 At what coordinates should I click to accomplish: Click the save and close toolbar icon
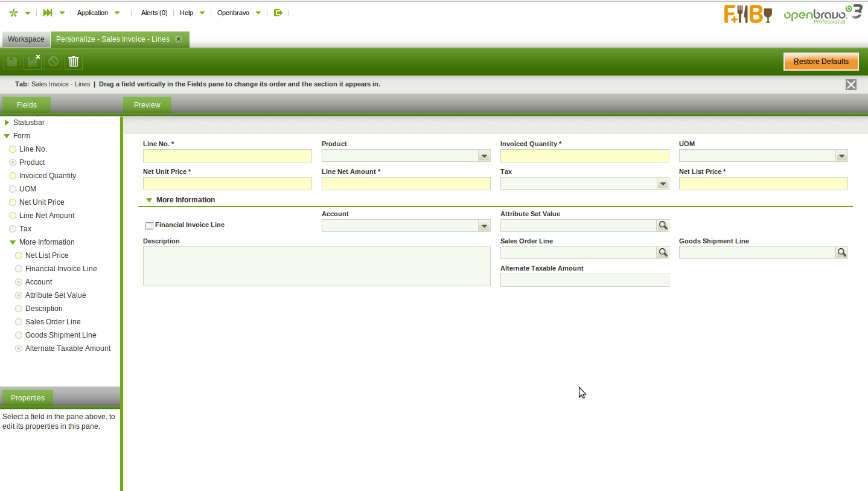coord(33,62)
